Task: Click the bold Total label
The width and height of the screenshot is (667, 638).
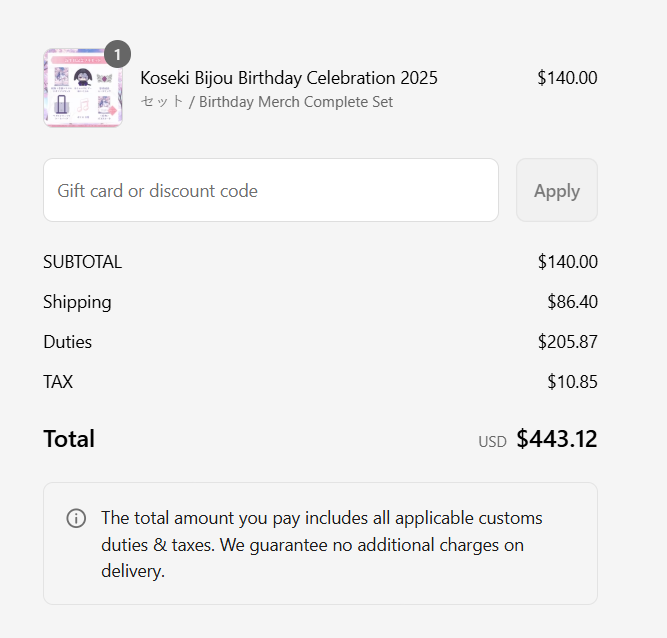Action: click(x=69, y=439)
